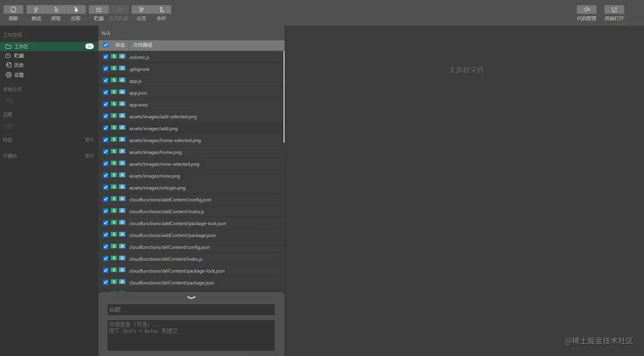
Task: Click S status badge of .gitignore
Action: 114,68
